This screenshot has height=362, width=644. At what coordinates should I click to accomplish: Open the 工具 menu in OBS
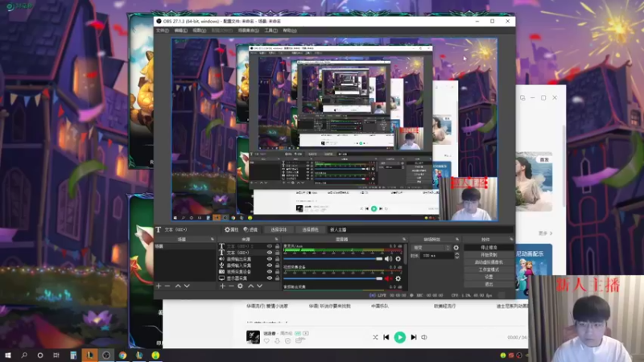(x=270, y=31)
